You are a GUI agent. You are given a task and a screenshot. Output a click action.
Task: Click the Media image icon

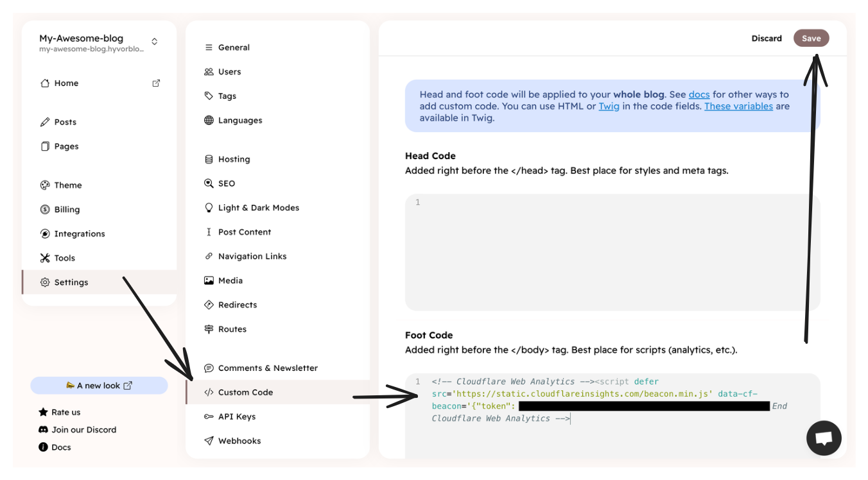click(207, 280)
